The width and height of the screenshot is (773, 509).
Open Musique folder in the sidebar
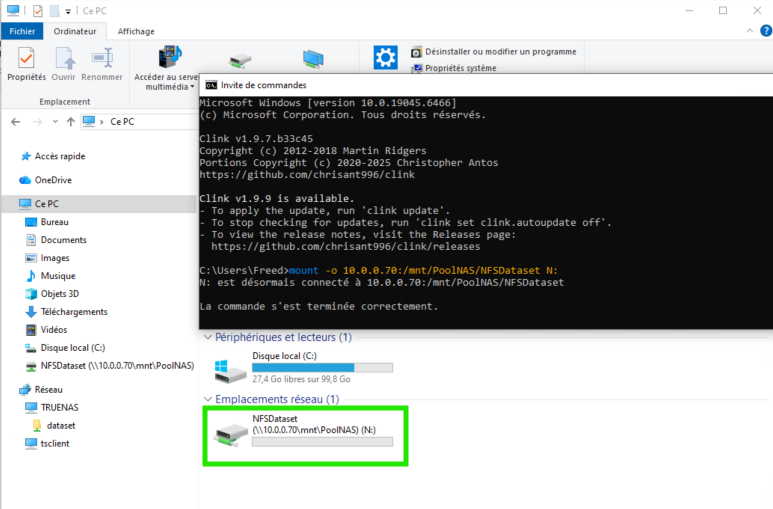pyautogui.click(x=57, y=276)
